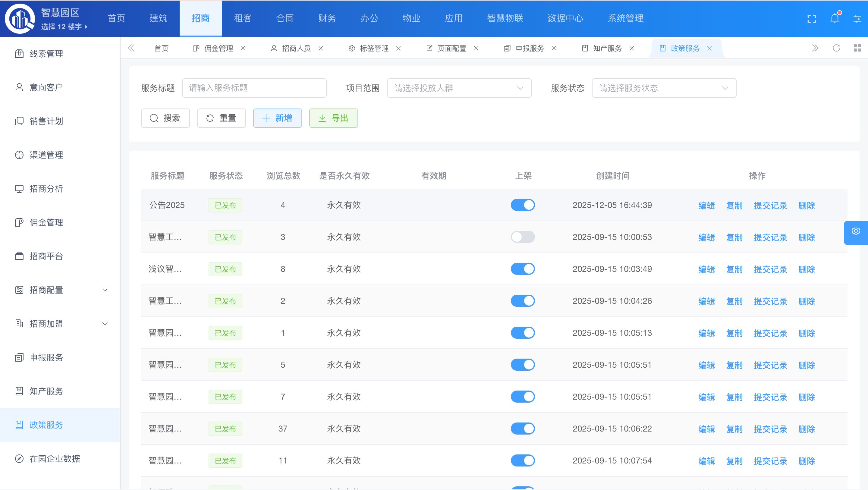Open 线索管理 in the sidebar
Screen dimensions: 868x490
click(x=46, y=54)
